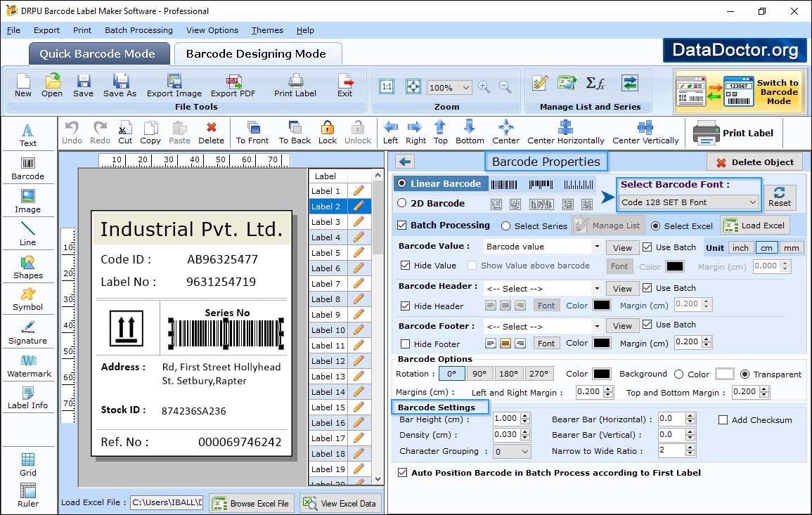Enable the Add Checksum checkbox

[723, 420]
